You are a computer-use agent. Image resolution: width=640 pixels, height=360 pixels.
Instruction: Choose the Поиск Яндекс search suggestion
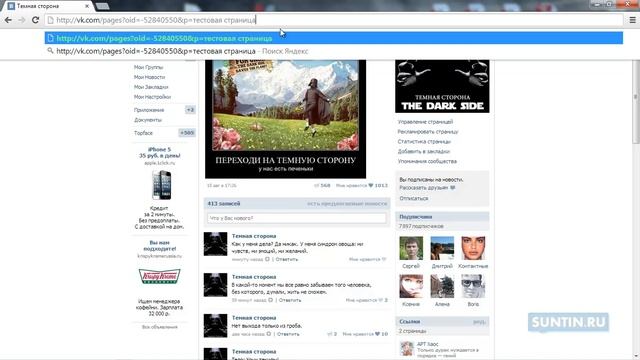[x=334, y=51]
